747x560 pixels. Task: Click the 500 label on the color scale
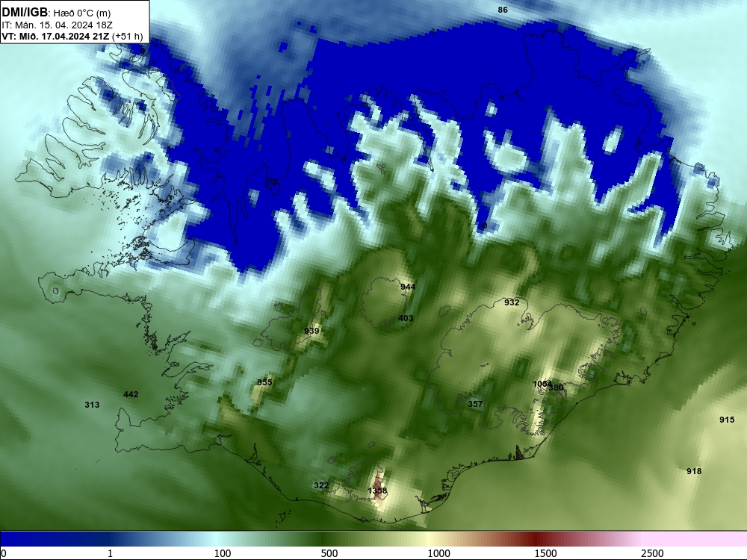329,553
